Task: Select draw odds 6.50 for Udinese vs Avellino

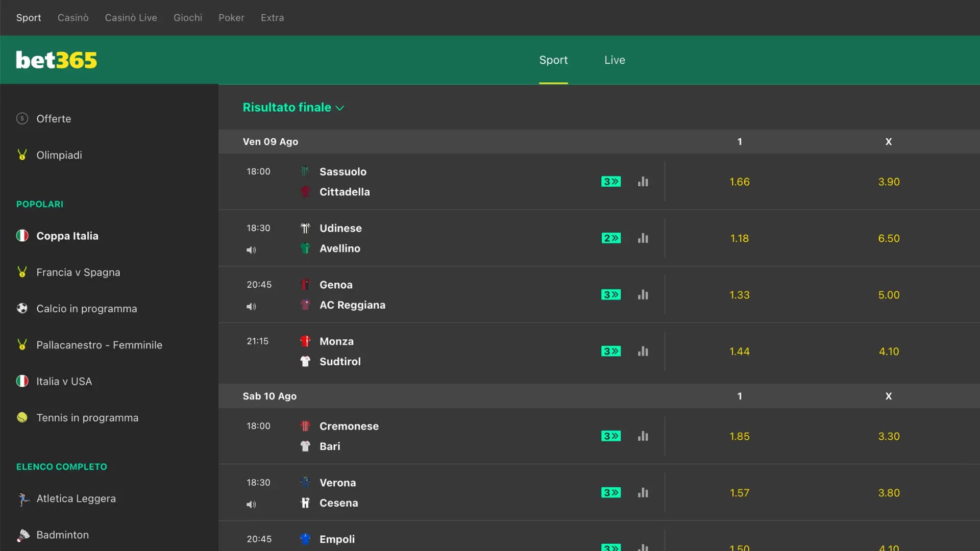Action: pos(889,238)
